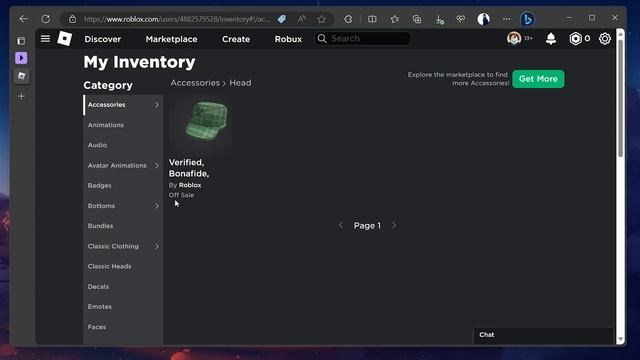The image size is (640, 360).
Task: Open the Robux balance icon
Action: [x=575, y=39]
